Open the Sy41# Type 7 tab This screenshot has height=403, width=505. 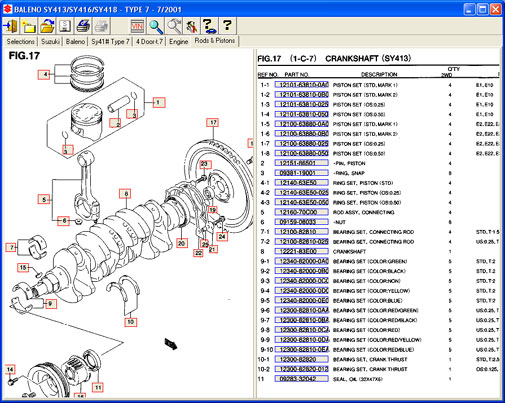coord(110,42)
